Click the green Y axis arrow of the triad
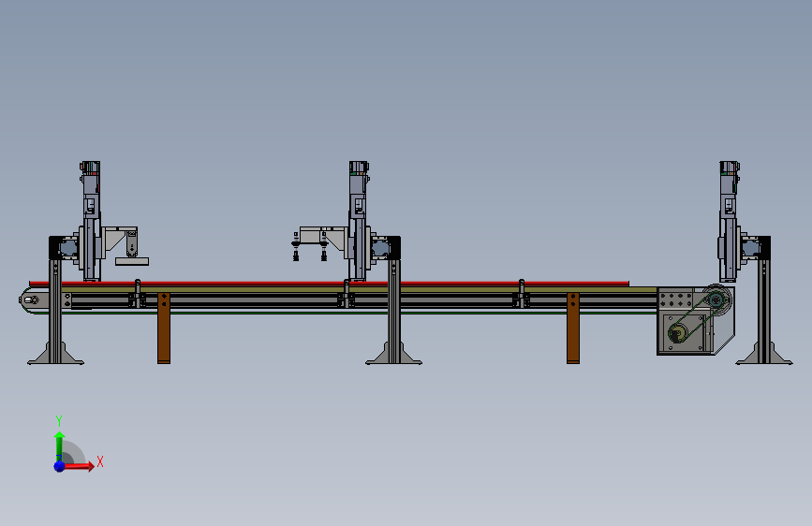The width and height of the screenshot is (812, 526). [59, 446]
